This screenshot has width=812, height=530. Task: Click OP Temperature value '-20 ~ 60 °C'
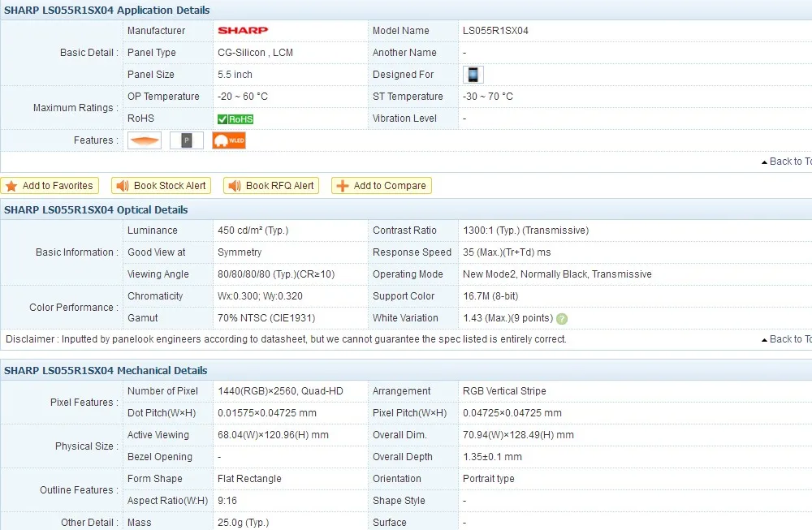point(243,97)
